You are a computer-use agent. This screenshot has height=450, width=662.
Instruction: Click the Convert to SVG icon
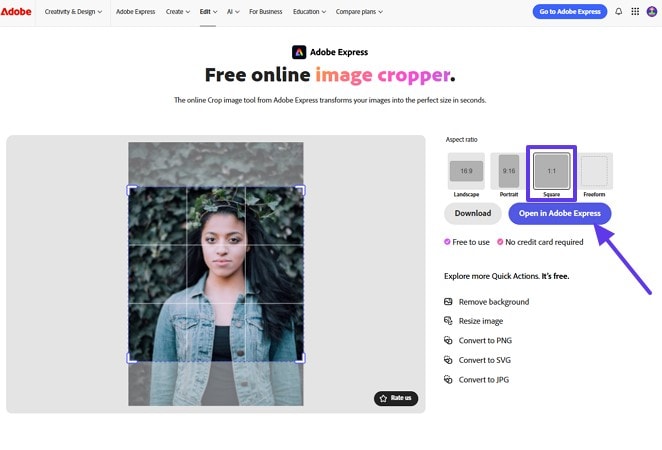pyautogui.click(x=448, y=360)
